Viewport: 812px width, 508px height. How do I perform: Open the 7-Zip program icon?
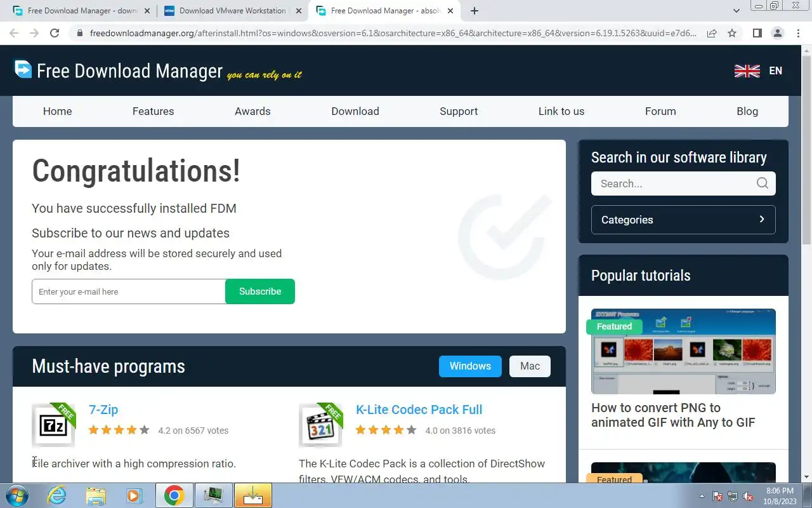54,425
